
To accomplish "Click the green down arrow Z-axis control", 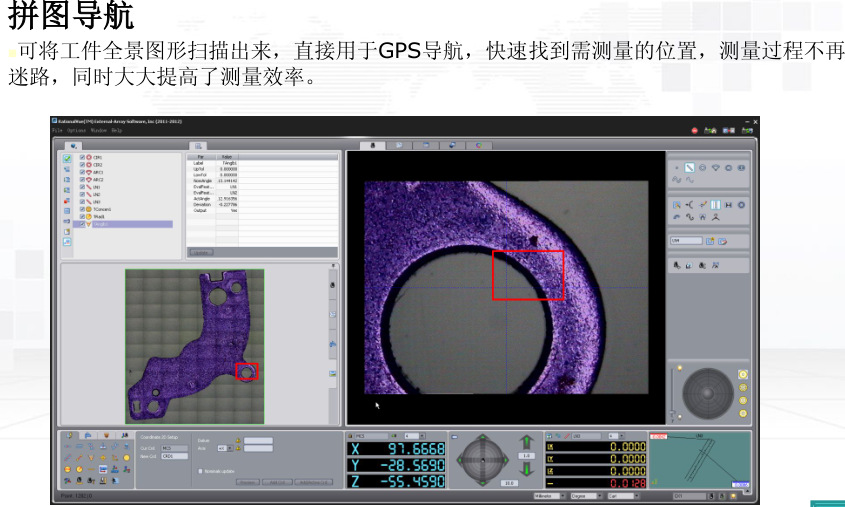I will pos(526,469).
